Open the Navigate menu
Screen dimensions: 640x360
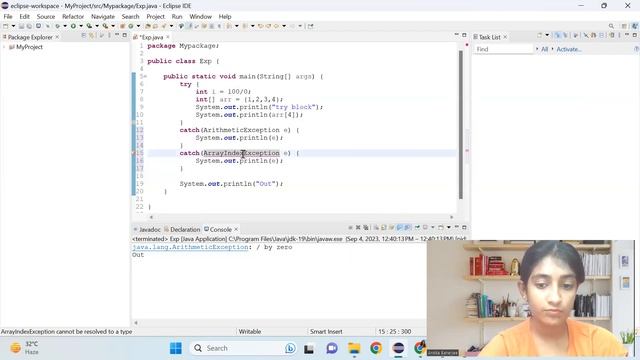click(103, 16)
